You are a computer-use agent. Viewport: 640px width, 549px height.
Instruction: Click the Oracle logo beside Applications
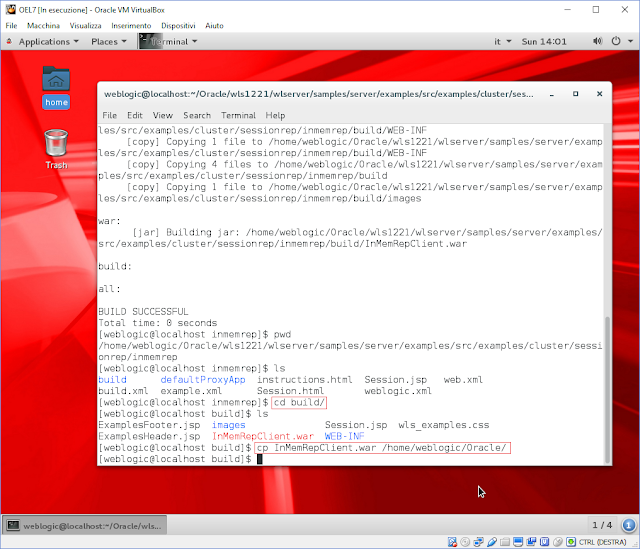[x=9, y=41]
